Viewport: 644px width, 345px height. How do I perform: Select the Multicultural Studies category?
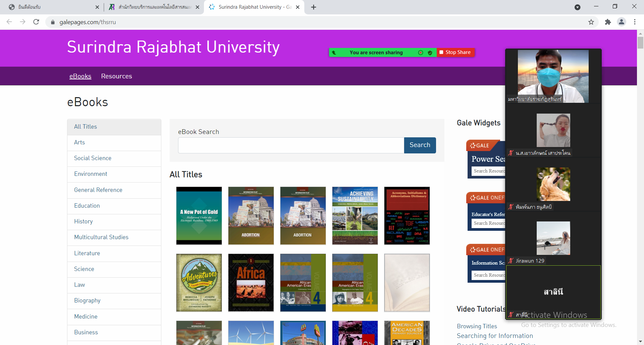[x=101, y=237]
